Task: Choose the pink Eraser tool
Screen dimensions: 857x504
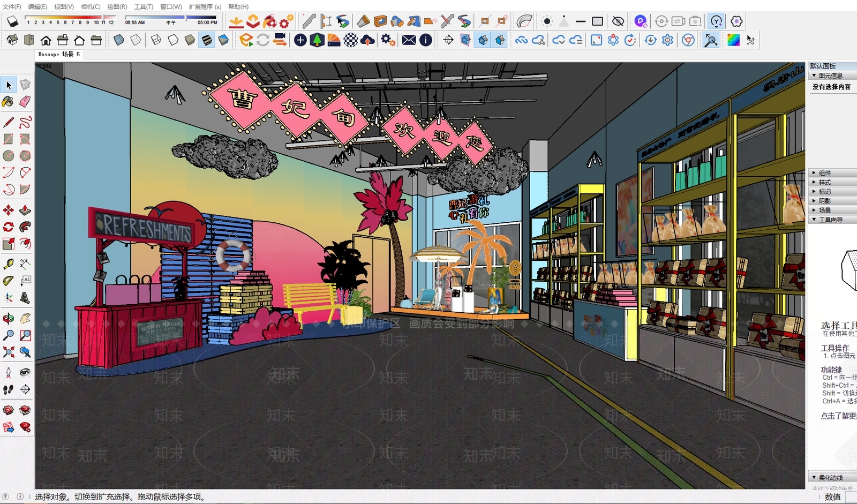Action: pyautogui.click(x=25, y=102)
